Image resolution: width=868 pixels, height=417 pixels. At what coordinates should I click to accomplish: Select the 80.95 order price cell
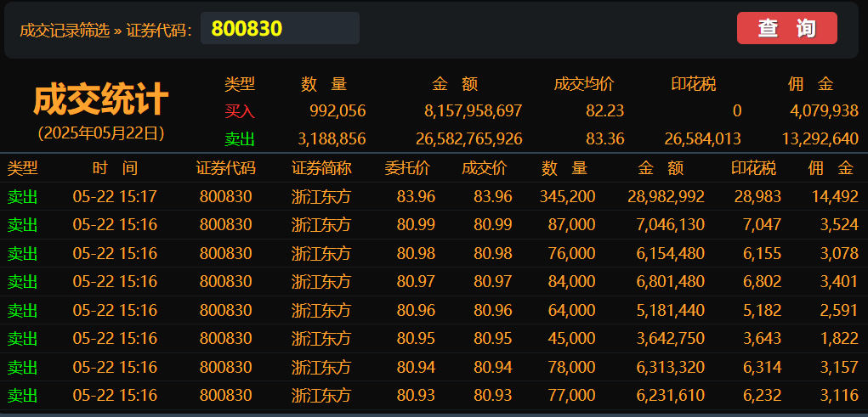click(416, 339)
